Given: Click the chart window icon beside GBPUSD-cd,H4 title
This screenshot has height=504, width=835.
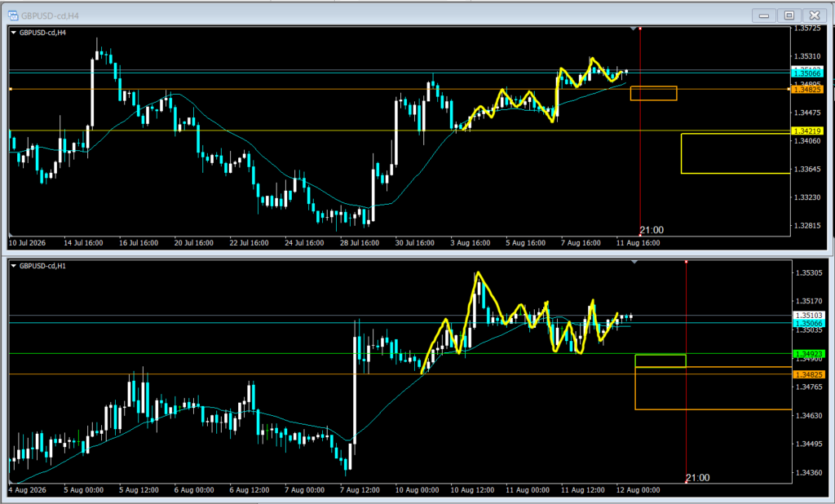Looking at the screenshot, I should tap(13, 15).
